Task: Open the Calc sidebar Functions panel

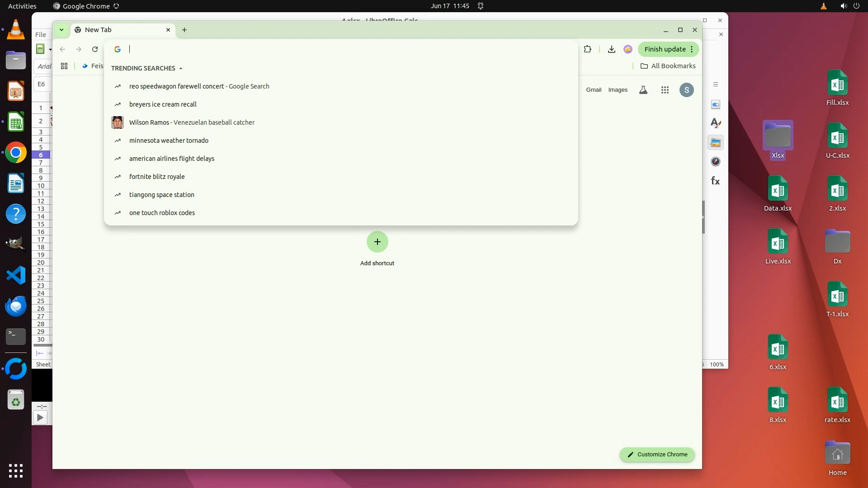Action: [715, 181]
